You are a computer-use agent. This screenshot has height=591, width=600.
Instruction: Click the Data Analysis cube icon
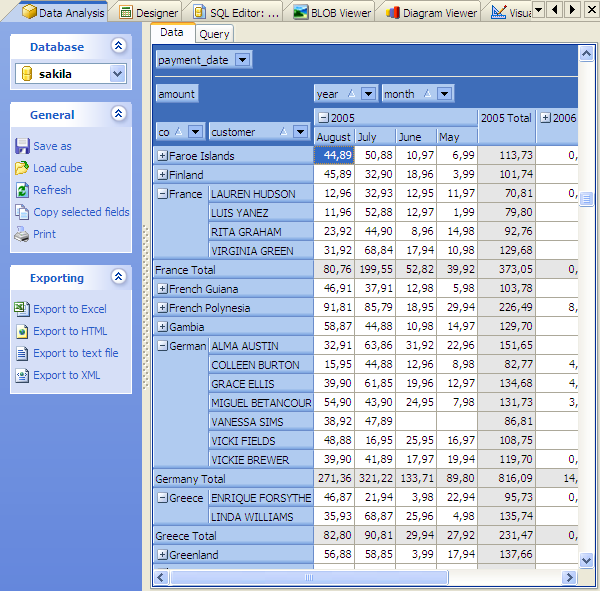(x=29, y=11)
